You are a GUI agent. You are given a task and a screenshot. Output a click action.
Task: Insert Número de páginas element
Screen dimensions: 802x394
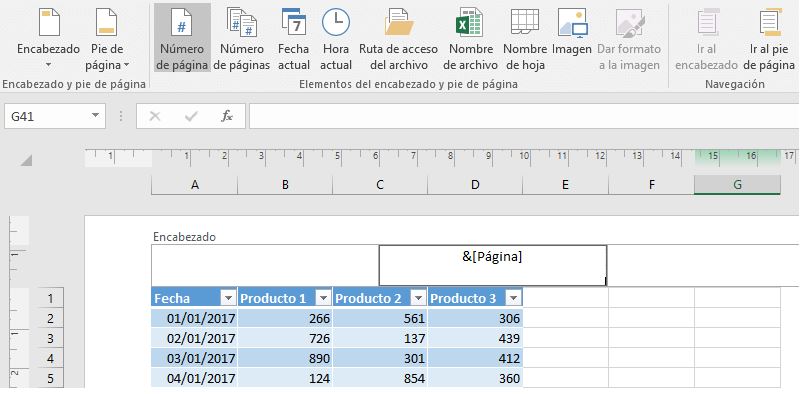pyautogui.click(x=241, y=38)
